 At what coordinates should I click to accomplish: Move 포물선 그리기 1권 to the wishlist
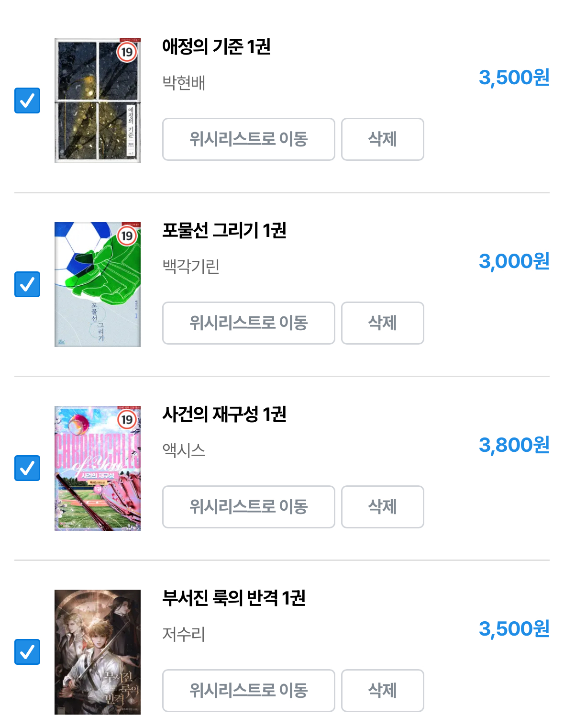249,323
